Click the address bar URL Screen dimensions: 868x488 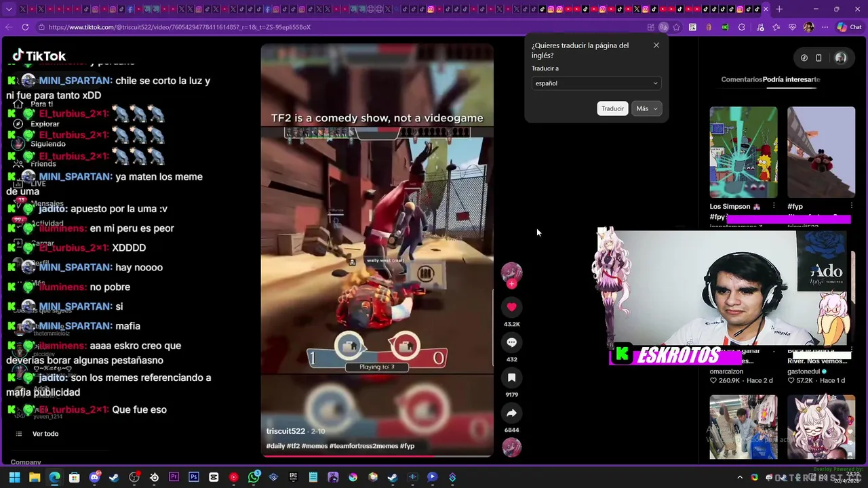click(x=180, y=27)
